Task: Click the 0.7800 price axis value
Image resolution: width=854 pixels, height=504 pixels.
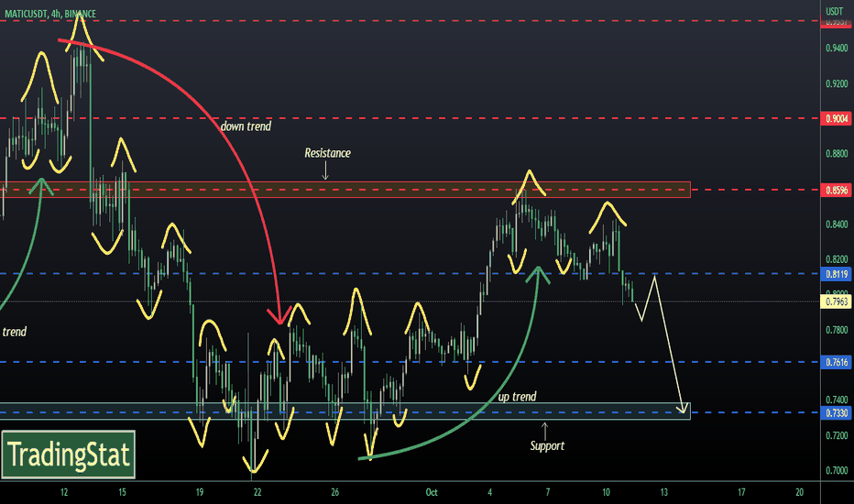Action: coord(837,330)
